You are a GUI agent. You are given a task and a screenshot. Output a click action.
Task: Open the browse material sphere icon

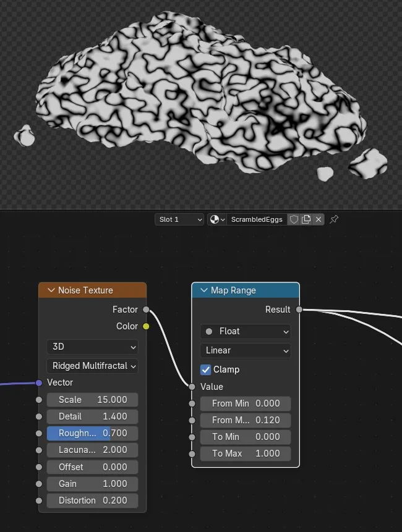pos(217,219)
